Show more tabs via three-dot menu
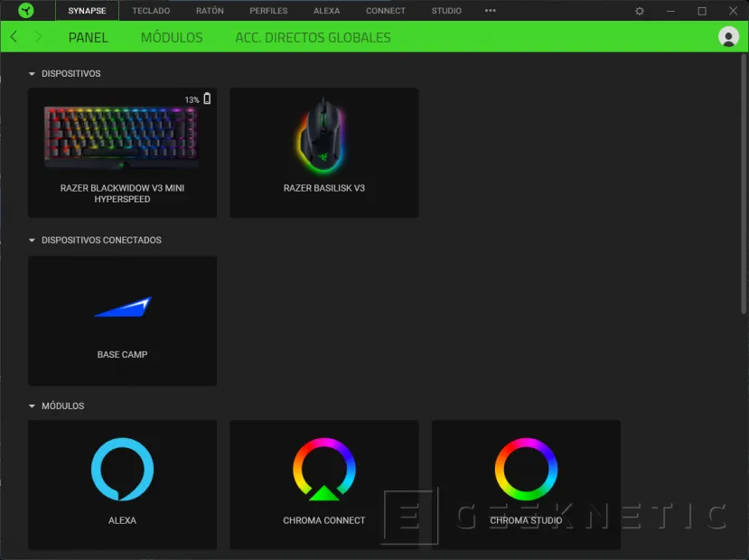749x560 pixels. click(490, 11)
